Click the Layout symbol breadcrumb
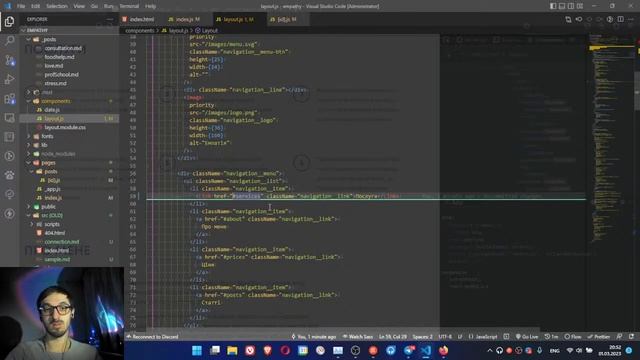The height and width of the screenshot is (360, 640). (x=207, y=31)
